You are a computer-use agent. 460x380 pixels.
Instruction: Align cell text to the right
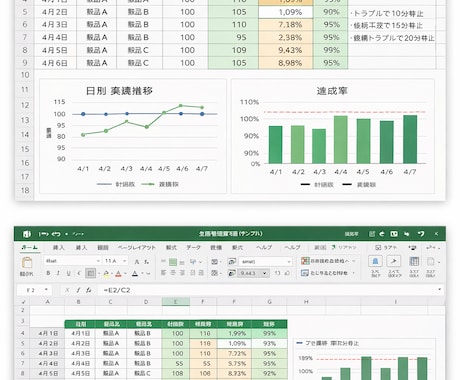click(182, 273)
